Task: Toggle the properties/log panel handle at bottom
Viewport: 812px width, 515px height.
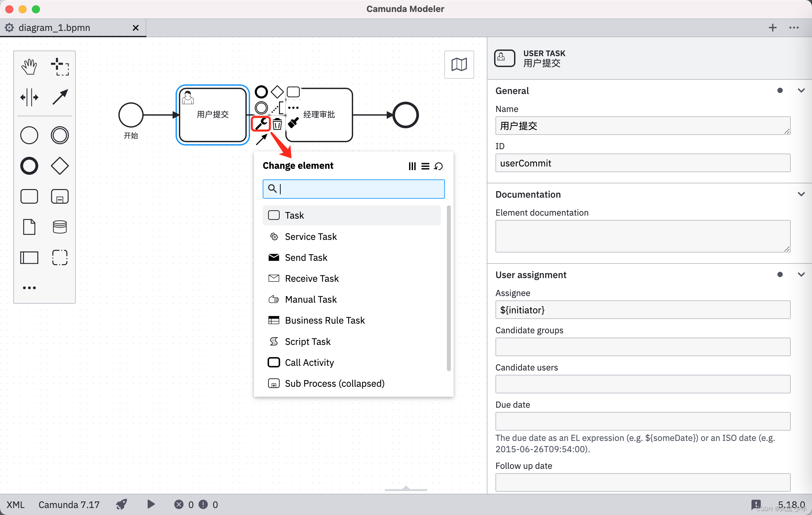Action: [406, 489]
